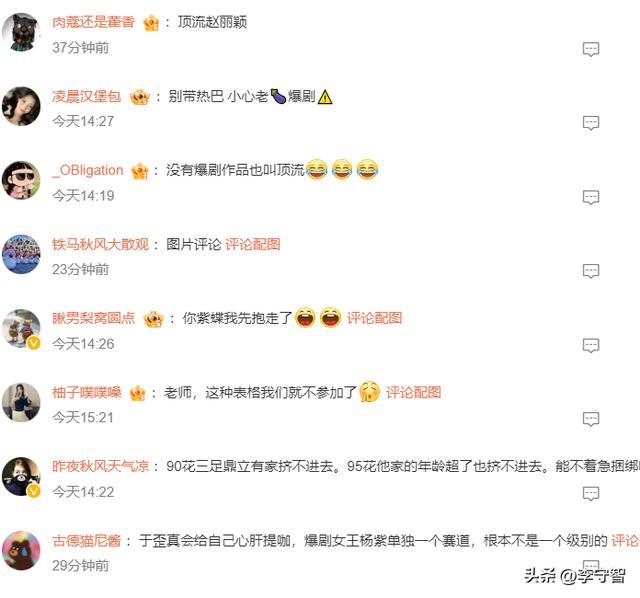Open the profile of user 古德猫尼酱
Screen dimensions: 640x598
pyautogui.click(x=87, y=540)
